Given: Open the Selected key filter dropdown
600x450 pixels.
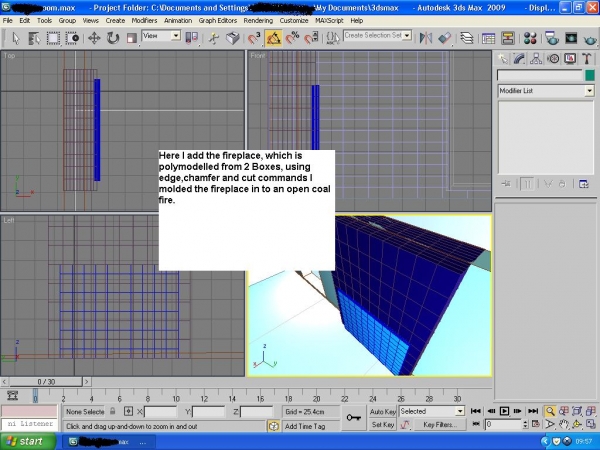Looking at the screenshot, I should click(x=432, y=411).
